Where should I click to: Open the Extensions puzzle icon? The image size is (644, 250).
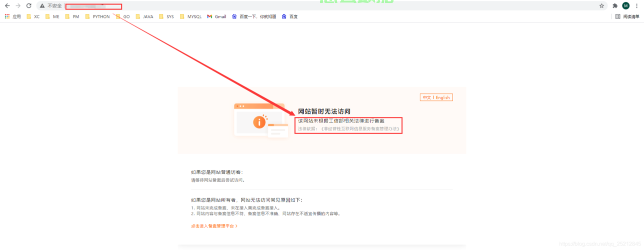pos(615,6)
